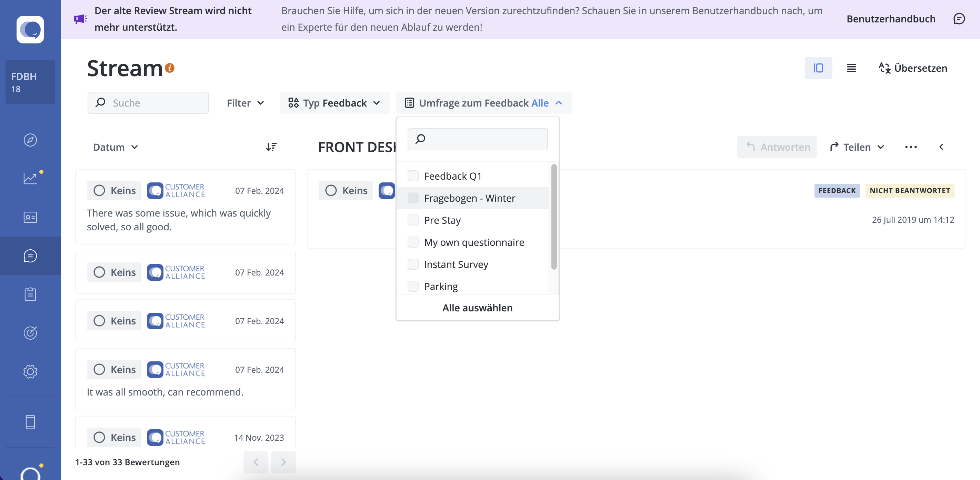The image size is (980, 480).
Task: Check the Instant Survey checkbox
Action: point(413,264)
